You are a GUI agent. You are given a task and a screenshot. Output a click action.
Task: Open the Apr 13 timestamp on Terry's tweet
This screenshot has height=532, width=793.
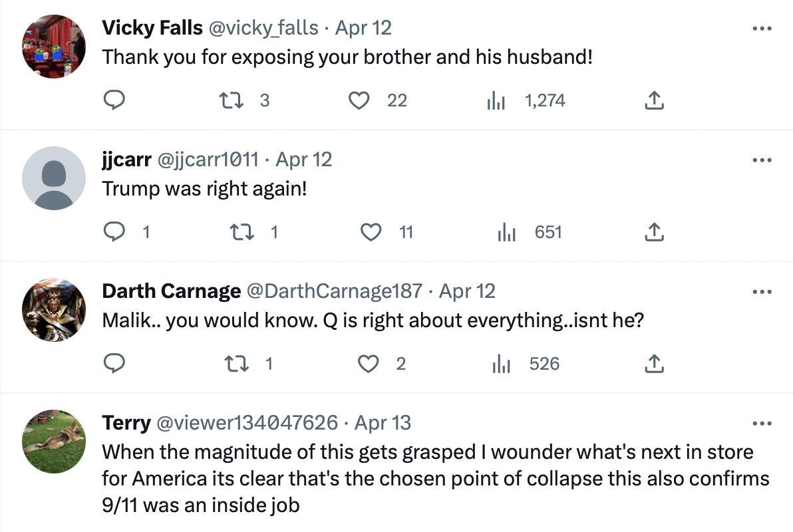(383, 423)
